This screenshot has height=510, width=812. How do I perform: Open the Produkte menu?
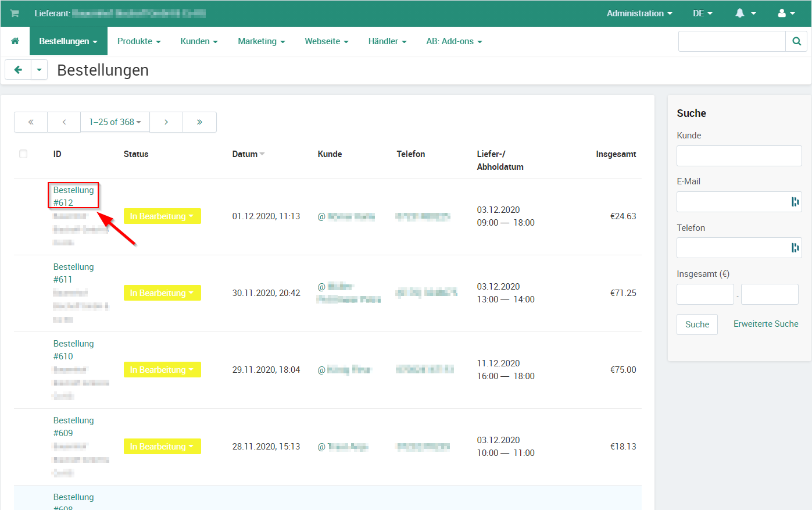pos(139,41)
